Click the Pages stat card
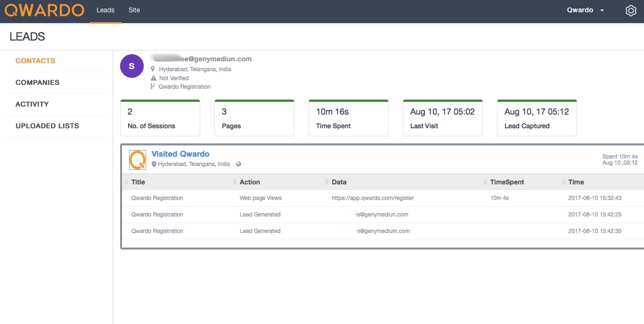644x324 pixels. pyautogui.click(x=254, y=118)
